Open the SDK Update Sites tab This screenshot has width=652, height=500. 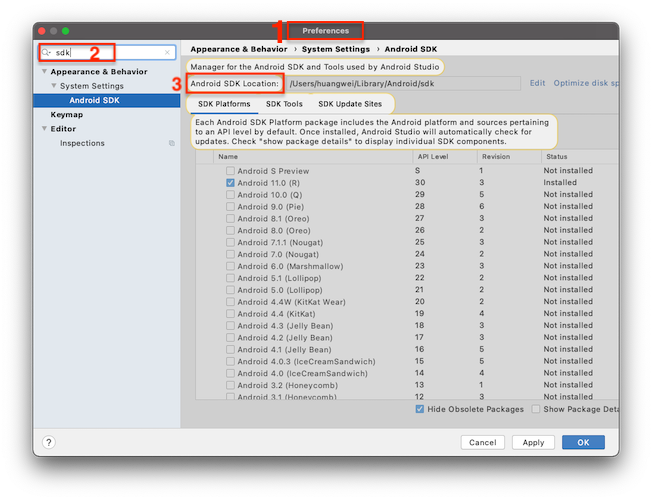coord(349,104)
